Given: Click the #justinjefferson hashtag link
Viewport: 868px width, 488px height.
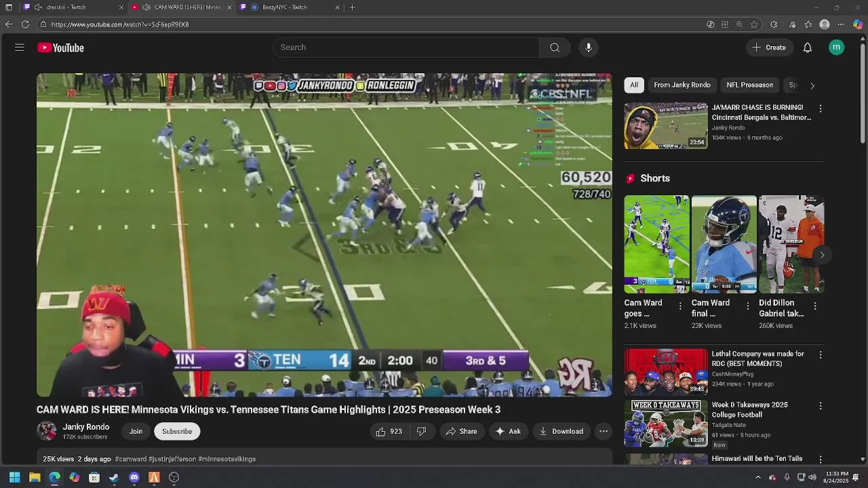Looking at the screenshot, I should 172,459.
